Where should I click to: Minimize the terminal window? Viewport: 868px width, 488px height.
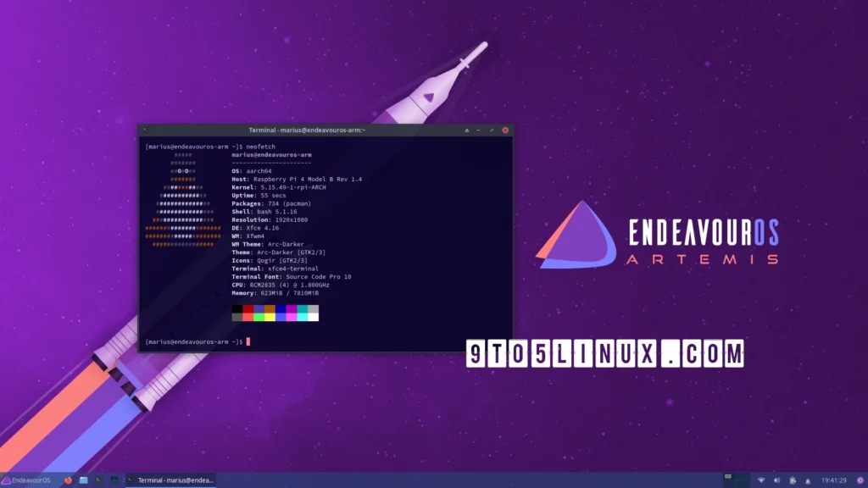479,130
